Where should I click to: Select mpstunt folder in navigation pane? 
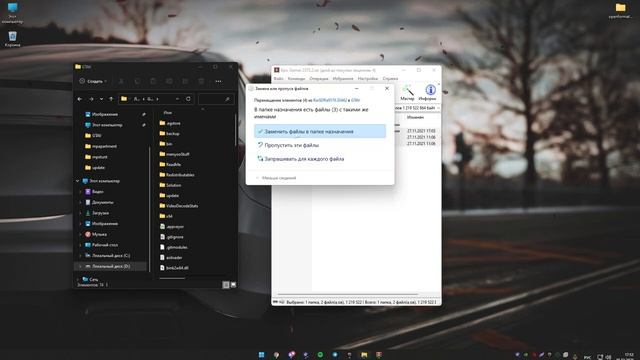pyautogui.click(x=100, y=157)
